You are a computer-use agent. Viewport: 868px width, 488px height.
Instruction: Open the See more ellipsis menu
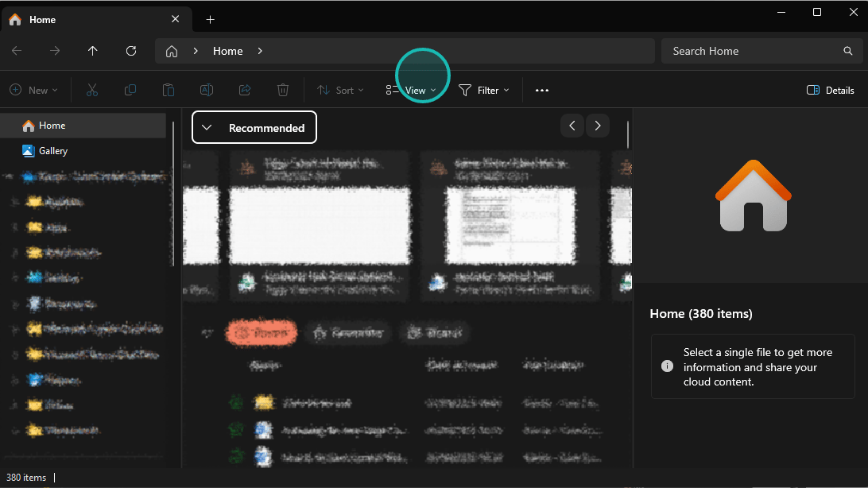[x=542, y=90]
